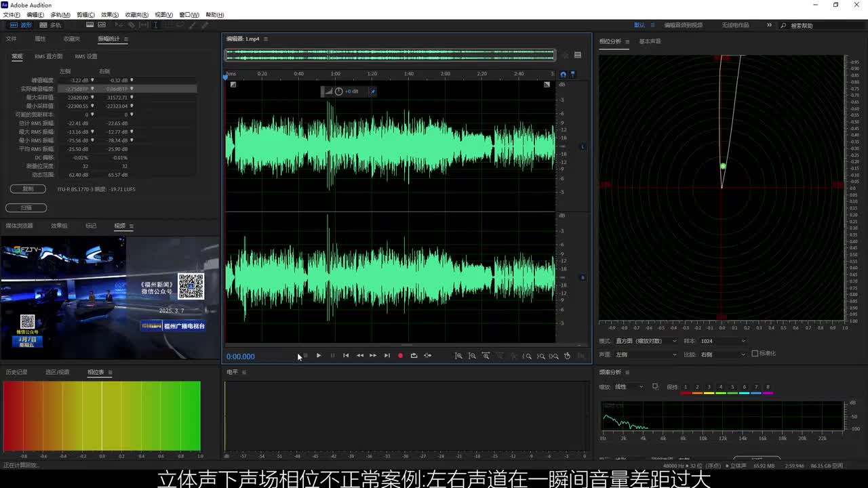
Task: Enable the Normalize (标准化) checkbox
Action: (x=755, y=354)
